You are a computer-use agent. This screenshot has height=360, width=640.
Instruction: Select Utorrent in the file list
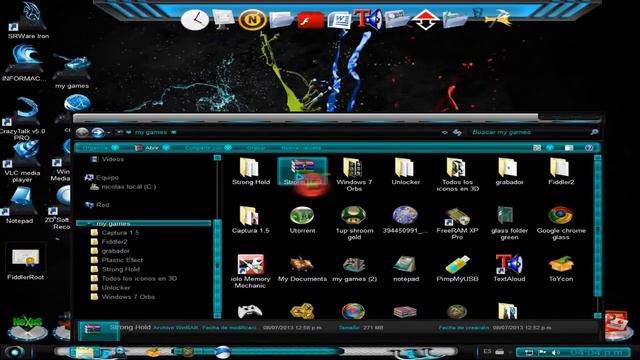tap(302, 220)
